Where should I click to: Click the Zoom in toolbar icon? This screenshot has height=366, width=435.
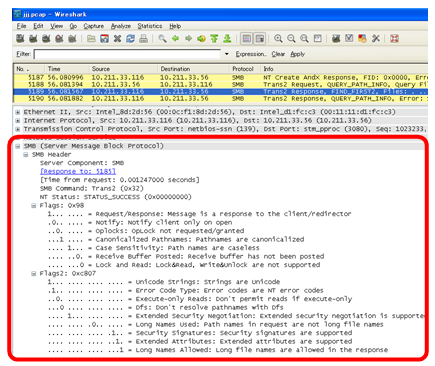278,39
